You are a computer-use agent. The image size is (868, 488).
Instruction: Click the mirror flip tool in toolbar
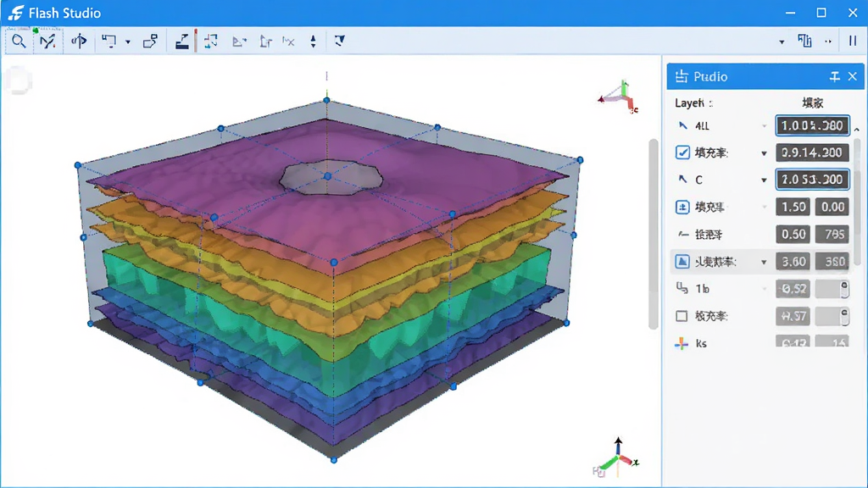(79, 41)
